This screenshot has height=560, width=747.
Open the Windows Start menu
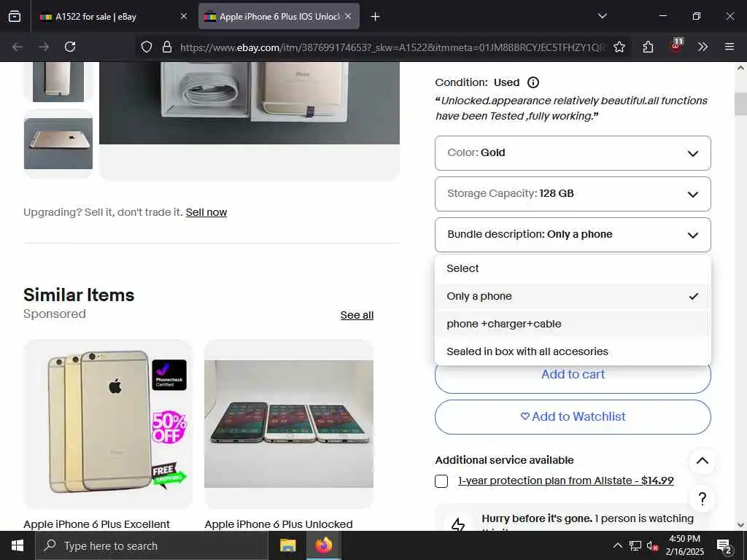click(18, 545)
